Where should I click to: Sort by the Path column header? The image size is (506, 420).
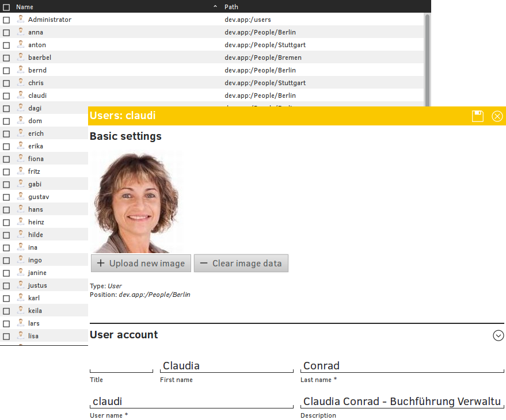tap(231, 7)
